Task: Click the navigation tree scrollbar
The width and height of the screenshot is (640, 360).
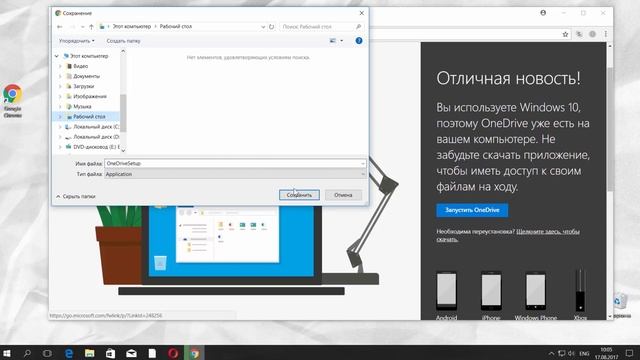Action: (x=123, y=113)
